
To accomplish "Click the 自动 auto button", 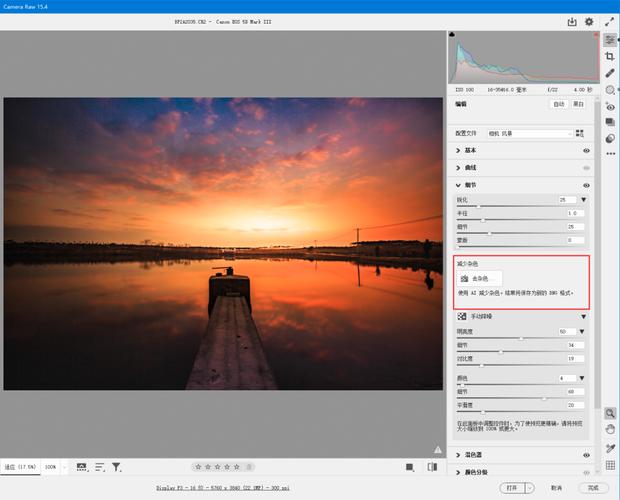I will [558, 104].
